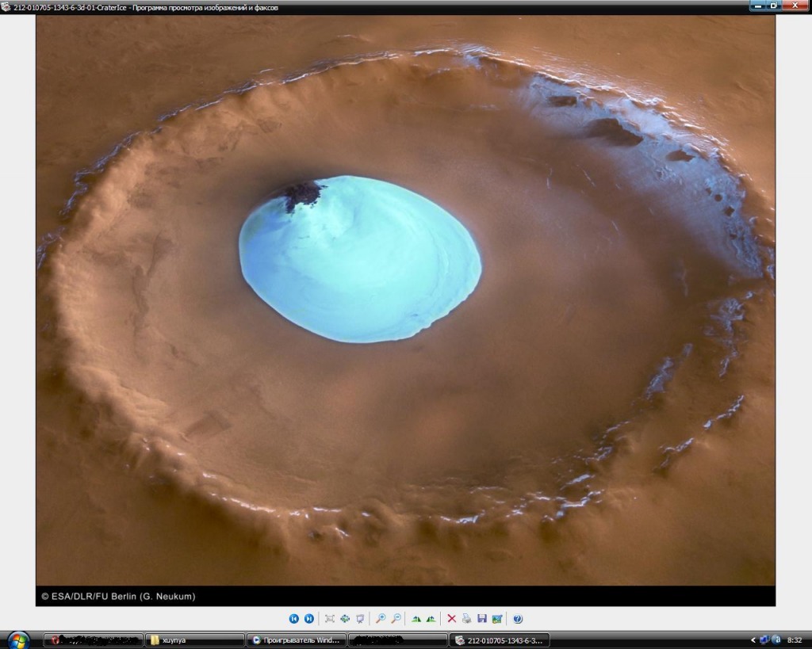Screen dimensions: 812x649
Task: Switch to Windows Media Player taskbar button
Action: [x=296, y=640]
